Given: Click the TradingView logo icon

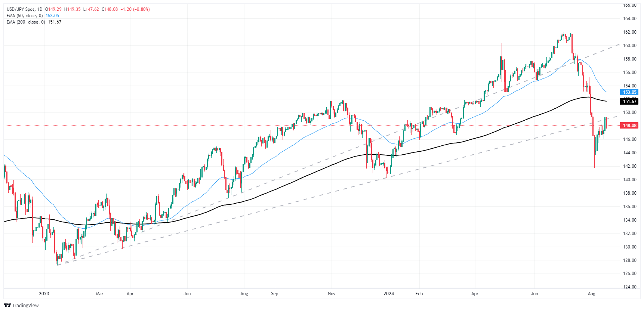Looking at the screenshot, I should click(7, 305).
